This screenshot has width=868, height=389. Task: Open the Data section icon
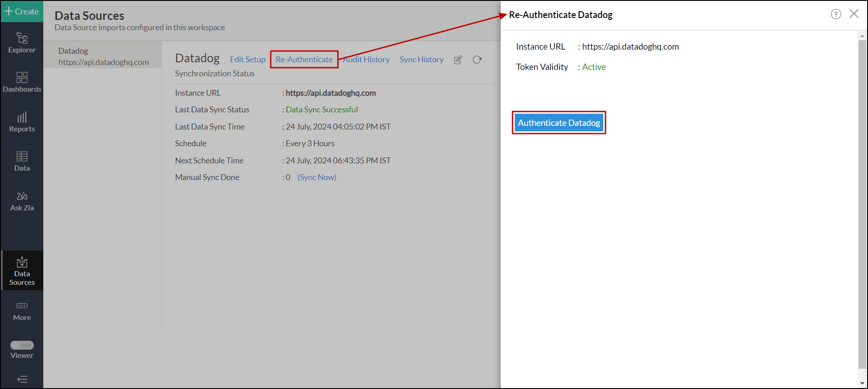click(22, 161)
